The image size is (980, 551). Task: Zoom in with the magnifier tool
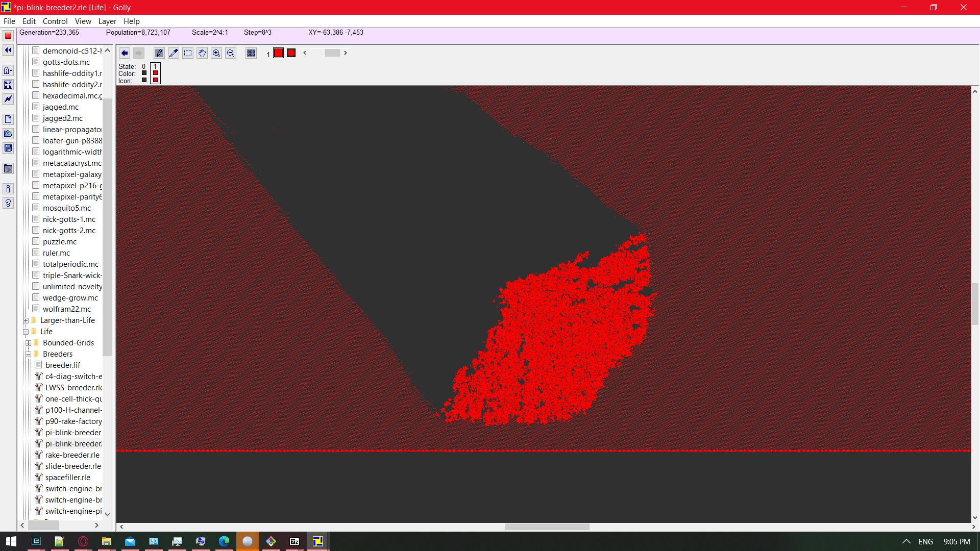[x=216, y=53]
